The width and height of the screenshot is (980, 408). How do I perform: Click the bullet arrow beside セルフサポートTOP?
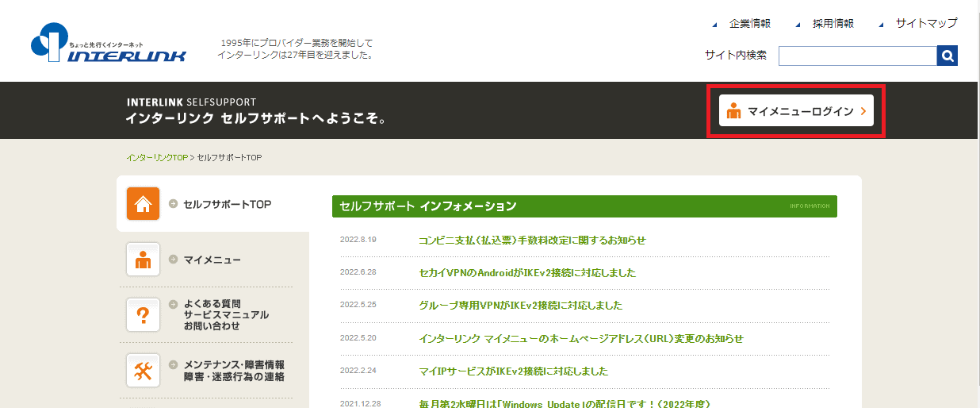[x=174, y=204]
